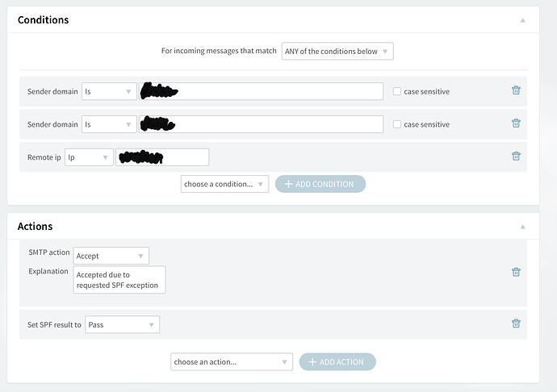The width and height of the screenshot is (557, 392).
Task: Collapse the Conditions panel arrow
Action: pos(522,20)
